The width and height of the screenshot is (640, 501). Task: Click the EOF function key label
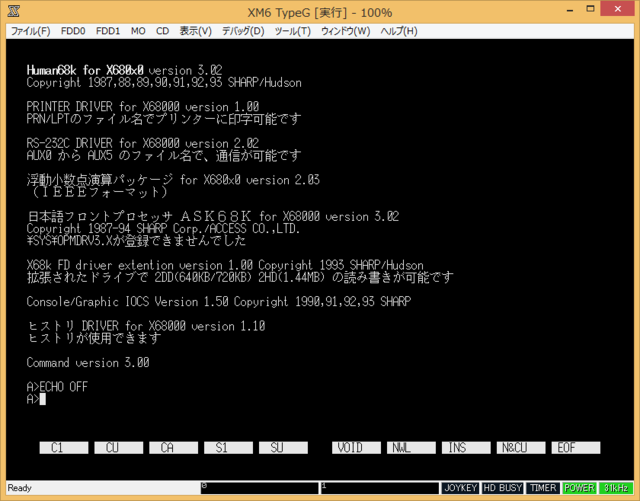576,448
